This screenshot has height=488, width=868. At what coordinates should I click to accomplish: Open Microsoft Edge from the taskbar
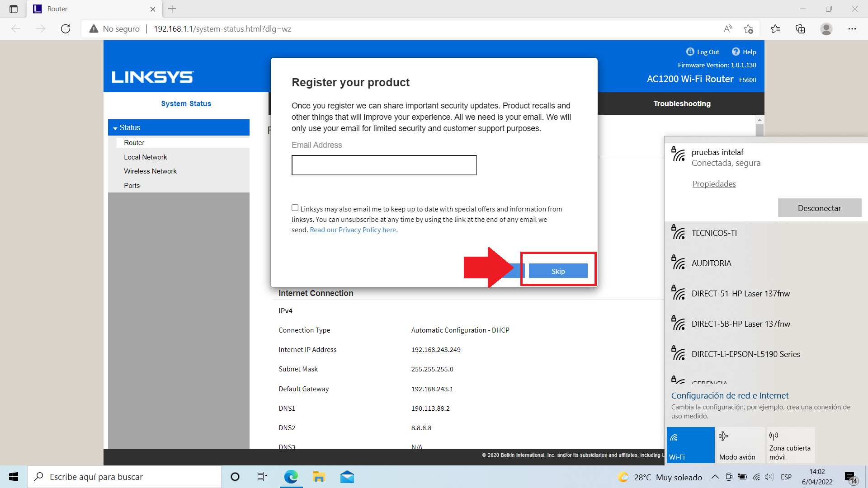(x=291, y=477)
